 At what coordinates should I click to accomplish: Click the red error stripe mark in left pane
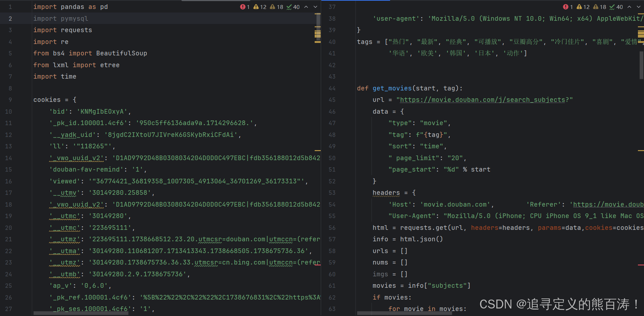coord(318,265)
